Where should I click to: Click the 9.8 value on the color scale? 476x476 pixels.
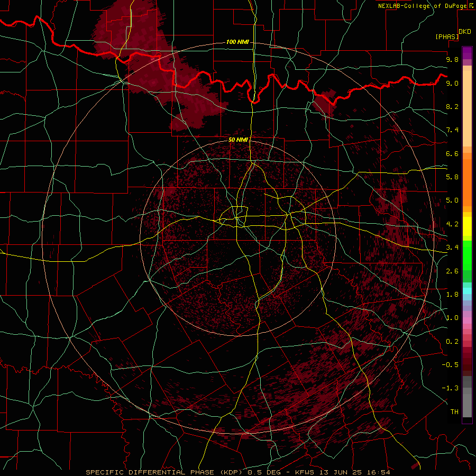pos(452,59)
